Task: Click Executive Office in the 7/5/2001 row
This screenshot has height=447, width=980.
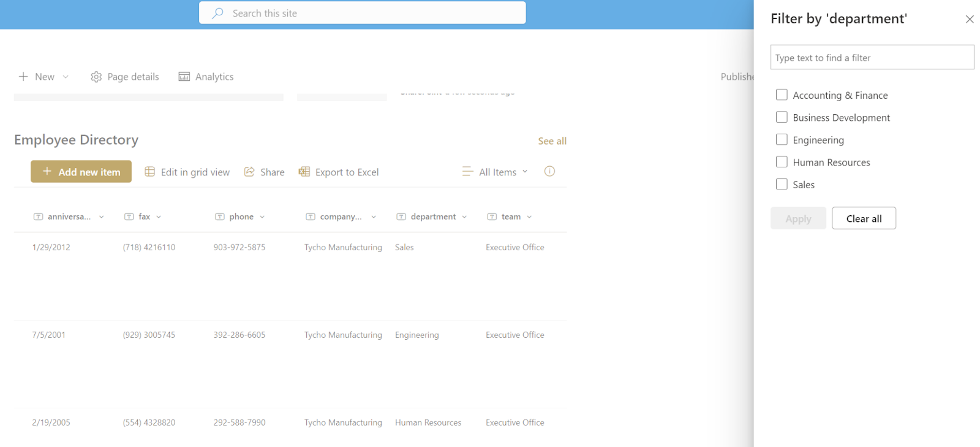Action: pyautogui.click(x=515, y=335)
